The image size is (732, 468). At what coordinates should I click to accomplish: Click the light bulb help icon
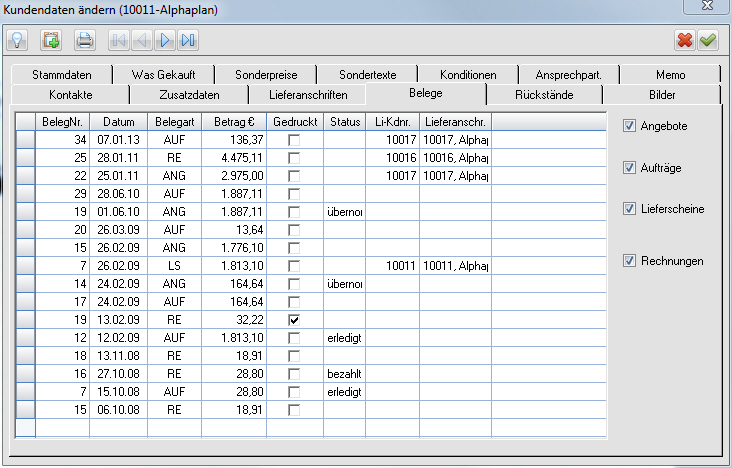click(17, 40)
